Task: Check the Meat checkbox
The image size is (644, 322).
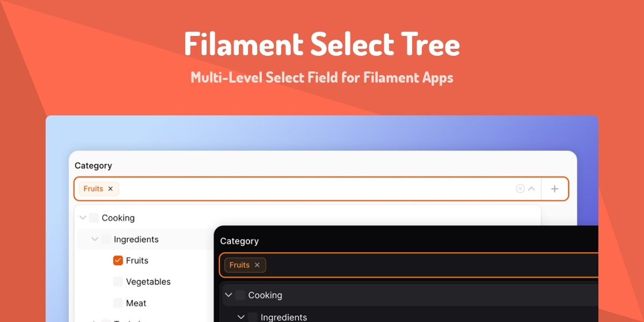Action: click(118, 303)
